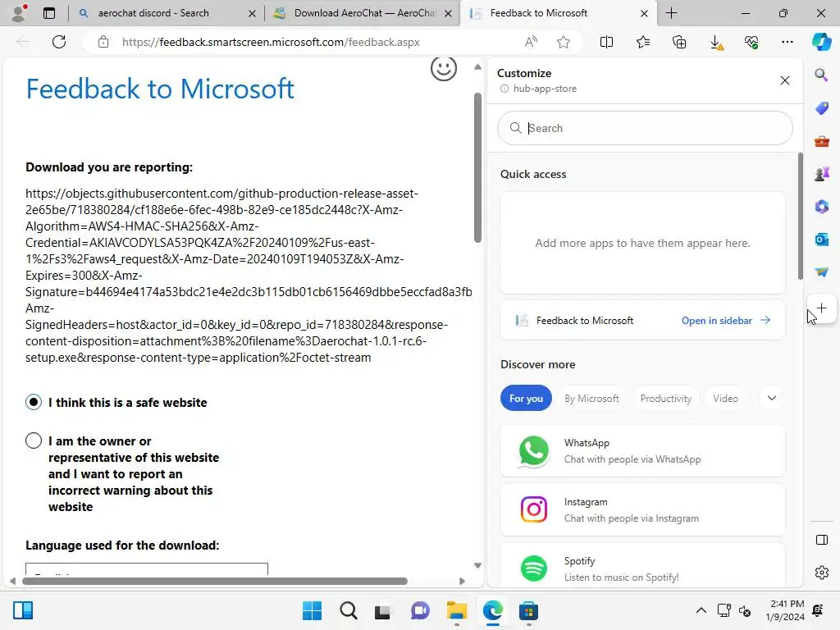The height and width of the screenshot is (630, 840).
Task: Open the tab actions menu icon
Action: pos(49,13)
